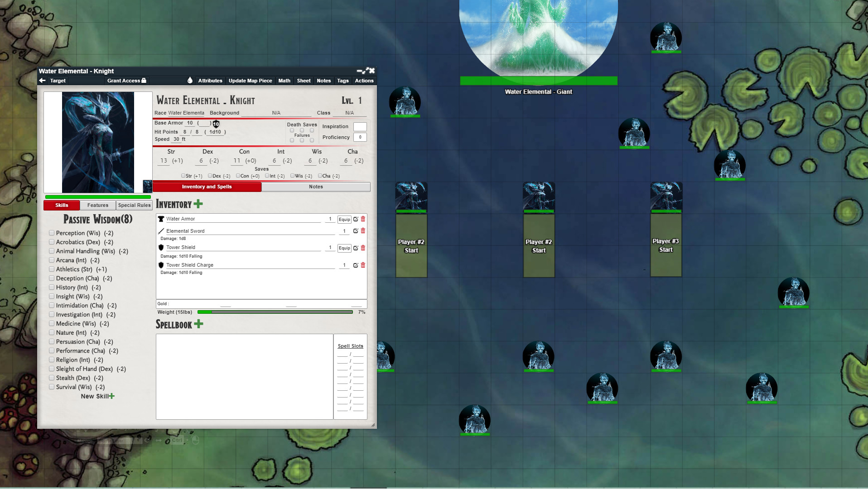Viewport: 868px width, 489px height.
Task: Open the Attributes menu in the toolbar
Action: 210,81
